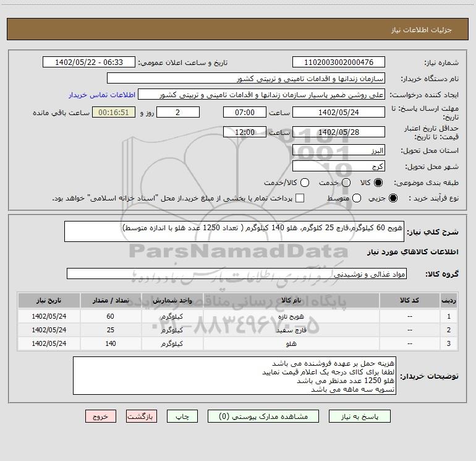476x461 pixels.
Task: Click the quantity 60 cell
Action: point(111,316)
